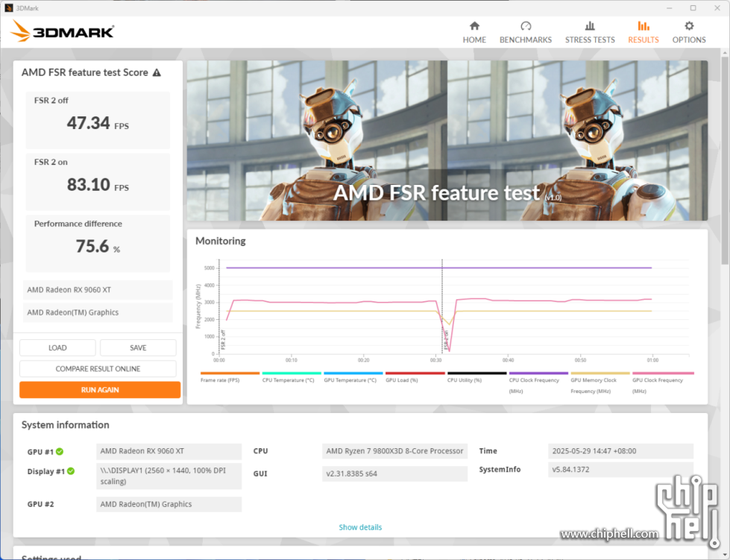730x560 pixels.
Task: Click the DISPLAY1 2560 × 1440 field
Action: click(x=169, y=476)
